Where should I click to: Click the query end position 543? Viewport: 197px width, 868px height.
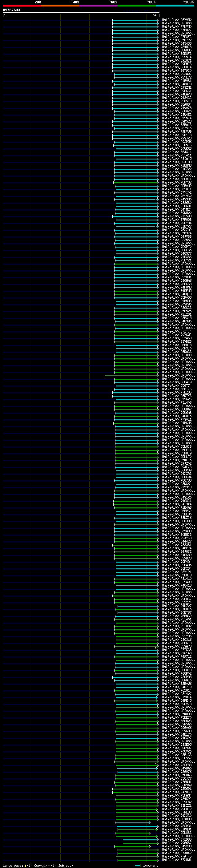(155, 15)
